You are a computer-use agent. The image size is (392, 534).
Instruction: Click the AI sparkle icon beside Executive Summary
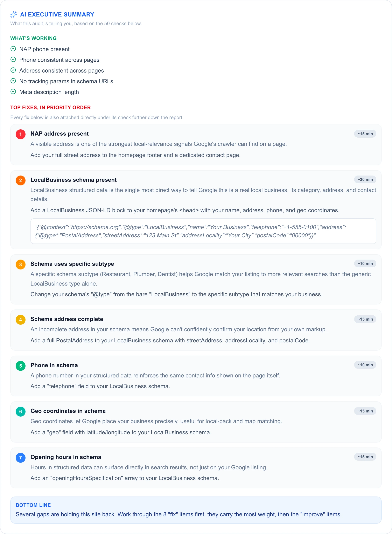pos(14,14)
